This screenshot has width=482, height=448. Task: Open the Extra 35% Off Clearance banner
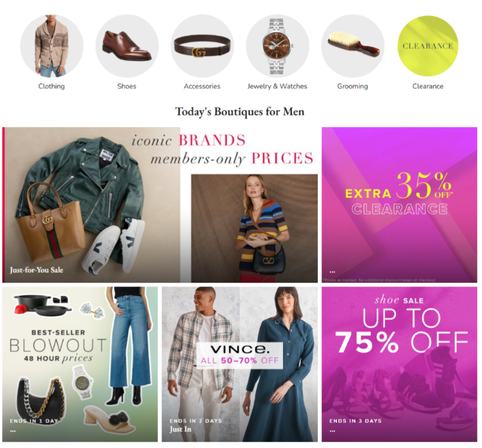[399, 205]
